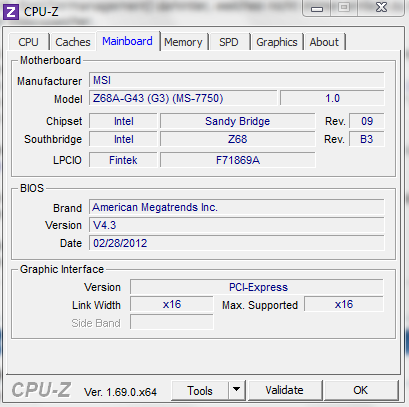Close the CPU-Z window
The width and height of the screenshot is (409, 407).
[381, 7]
